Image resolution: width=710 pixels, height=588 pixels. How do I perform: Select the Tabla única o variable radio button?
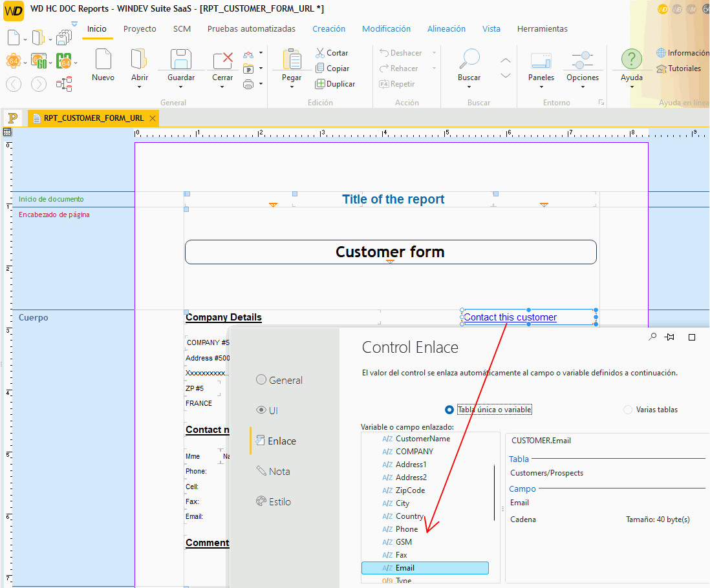[449, 410]
